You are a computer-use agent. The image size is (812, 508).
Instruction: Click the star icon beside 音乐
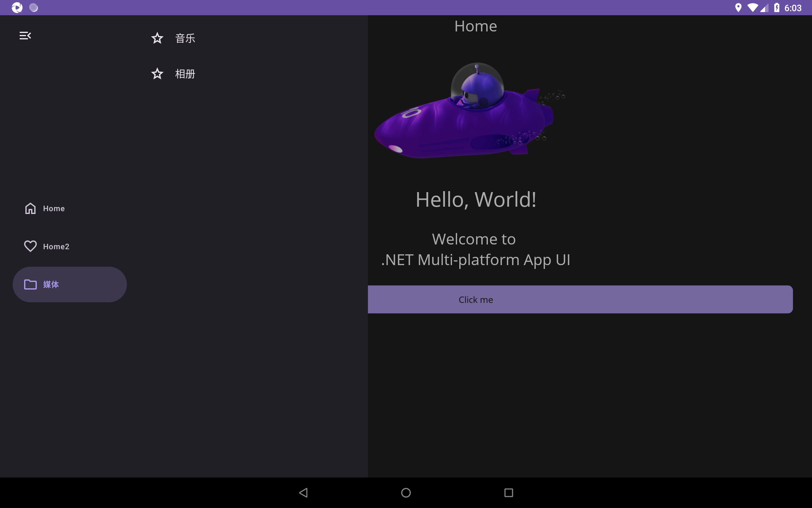(157, 38)
